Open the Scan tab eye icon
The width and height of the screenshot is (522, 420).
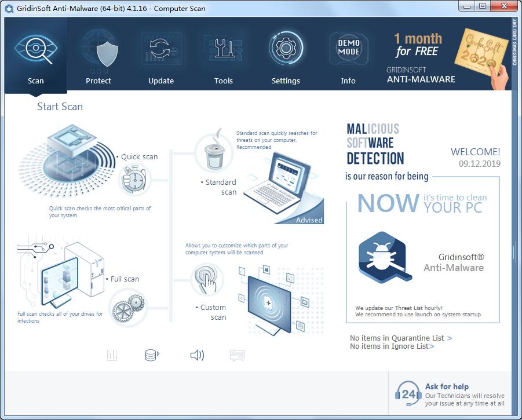pyautogui.click(x=36, y=49)
